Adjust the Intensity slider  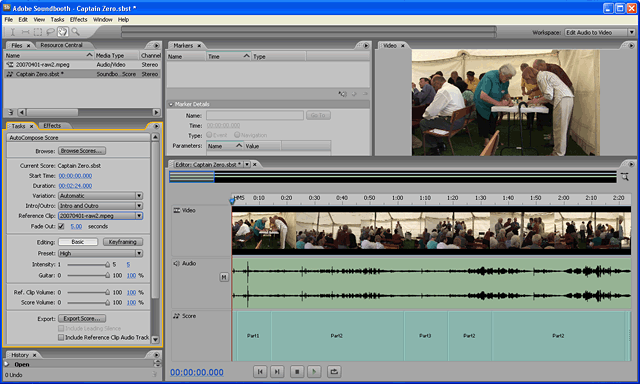(x=88, y=265)
